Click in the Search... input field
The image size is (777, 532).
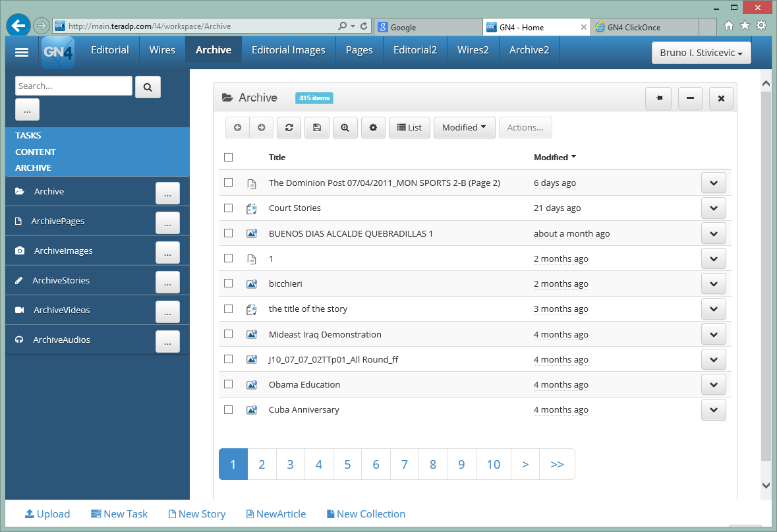[x=74, y=86]
